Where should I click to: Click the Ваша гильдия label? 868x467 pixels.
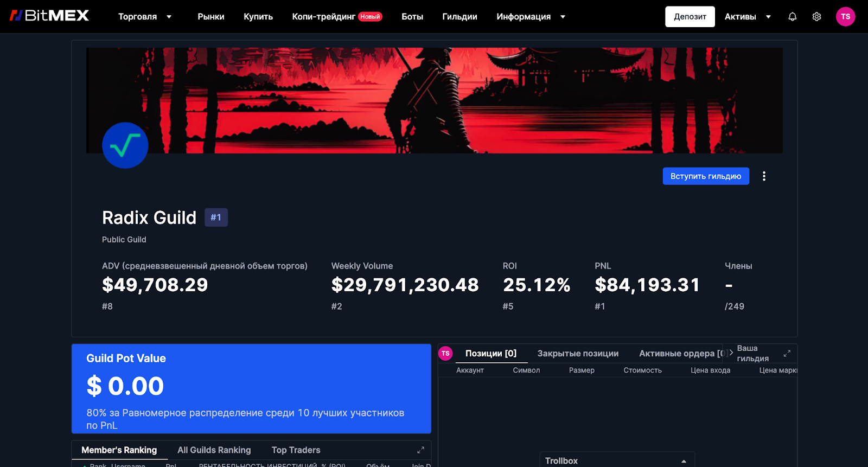pos(752,353)
